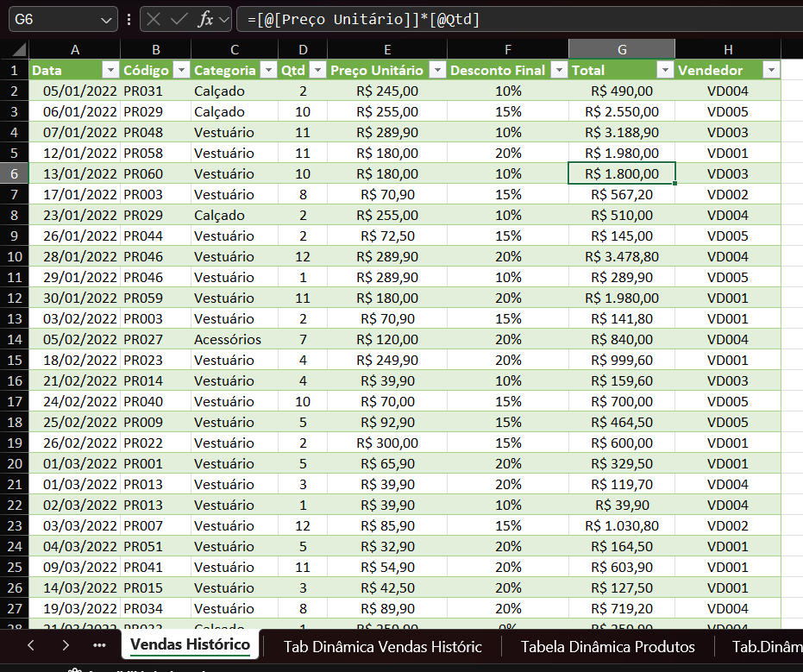The height and width of the screenshot is (672, 803).
Task: Open the Qtd column filter dropdown
Action: [317, 70]
